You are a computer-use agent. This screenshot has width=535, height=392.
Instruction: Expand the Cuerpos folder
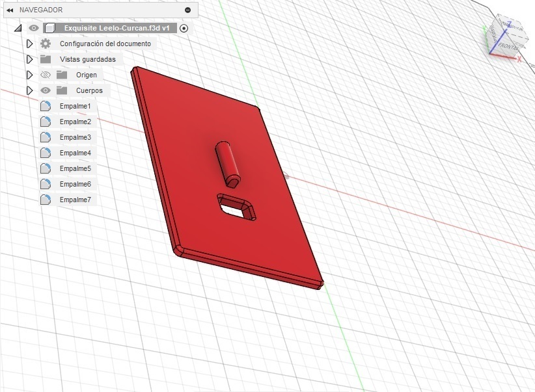(x=30, y=90)
